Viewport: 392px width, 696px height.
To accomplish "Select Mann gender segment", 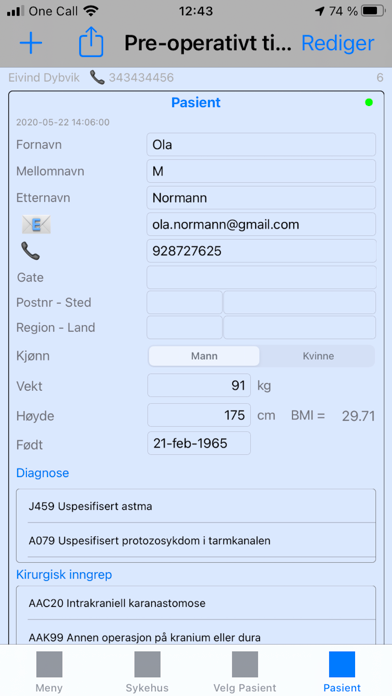I will pyautogui.click(x=204, y=356).
